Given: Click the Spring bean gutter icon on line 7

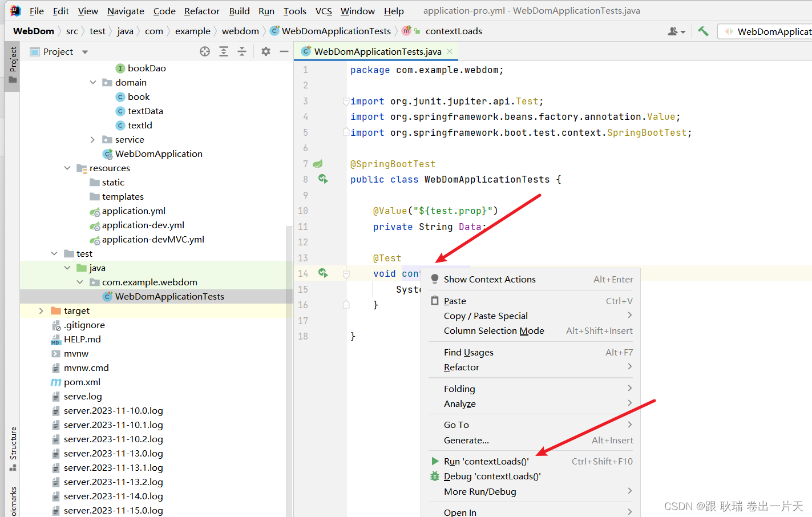Looking at the screenshot, I should pyautogui.click(x=318, y=164).
